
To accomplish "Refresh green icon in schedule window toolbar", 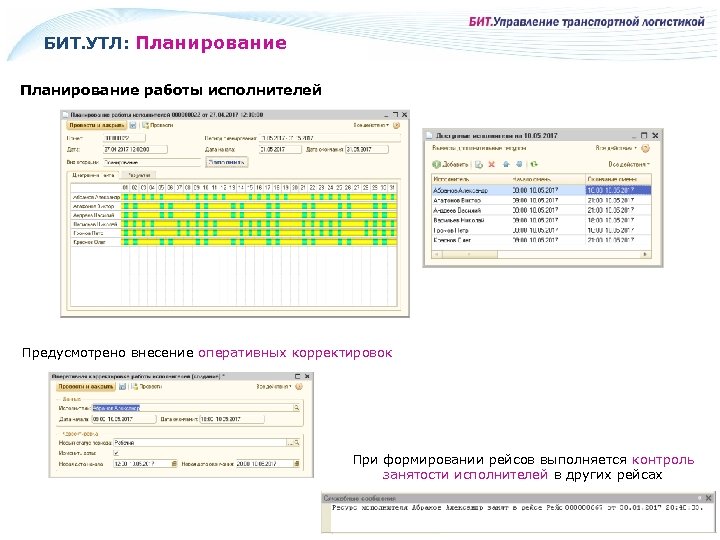I will (x=534, y=164).
